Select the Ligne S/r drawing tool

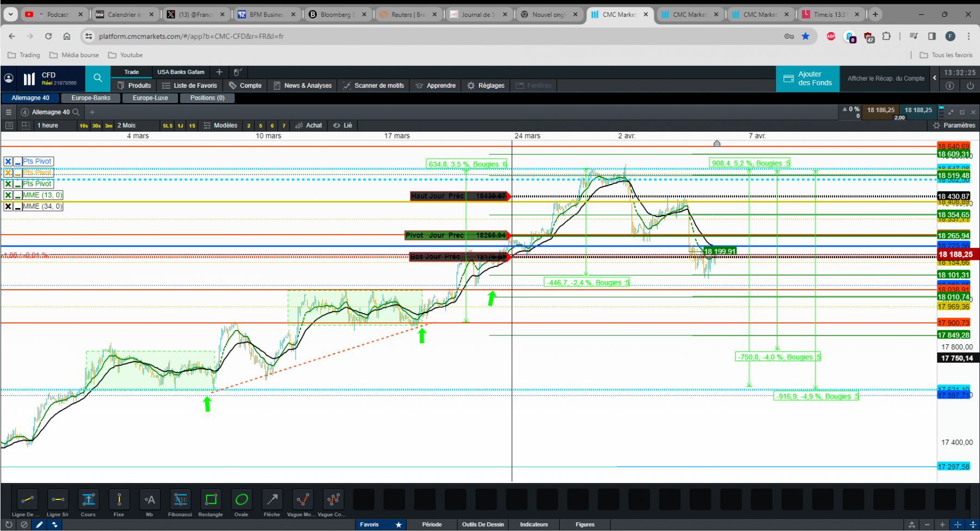[x=58, y=499]
